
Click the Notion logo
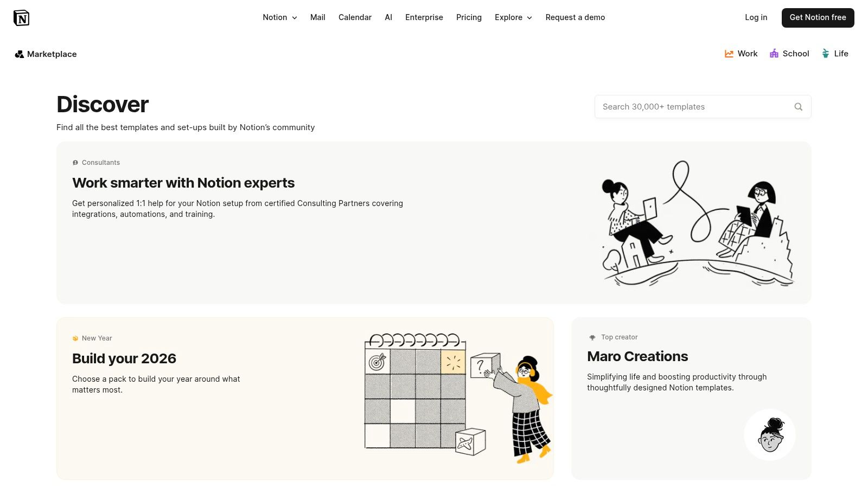22,17
